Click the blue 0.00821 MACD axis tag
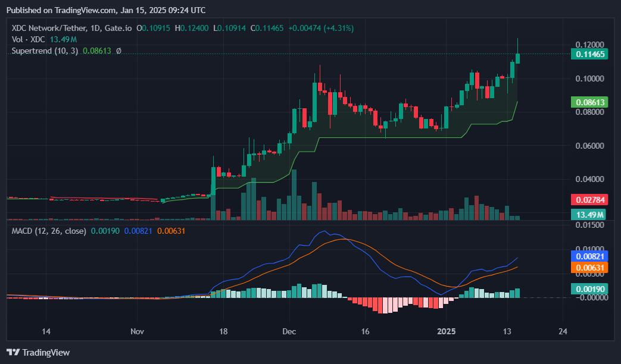Screen dimensions: 621x364 [589, 256]
